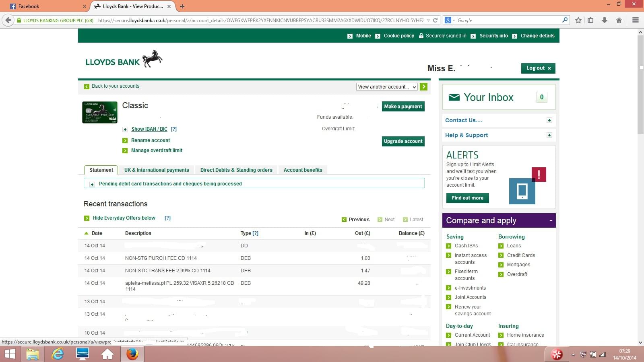Screen dimensions: 644x362
Task: Click the Upgrade account button
Action: pyautogui.click(x=403, y=141)
